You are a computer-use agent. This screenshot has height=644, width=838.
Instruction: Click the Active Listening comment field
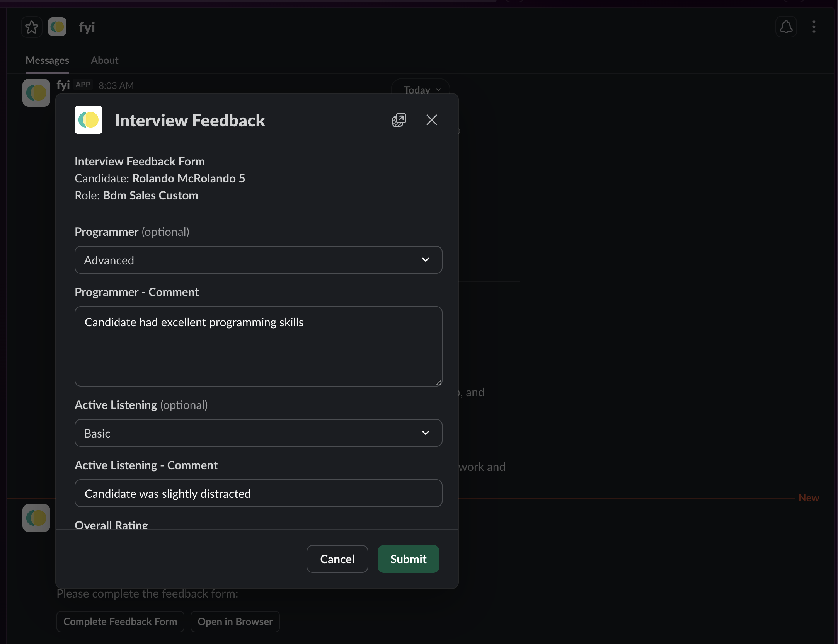pyautogui.click(x=259, y=494)
